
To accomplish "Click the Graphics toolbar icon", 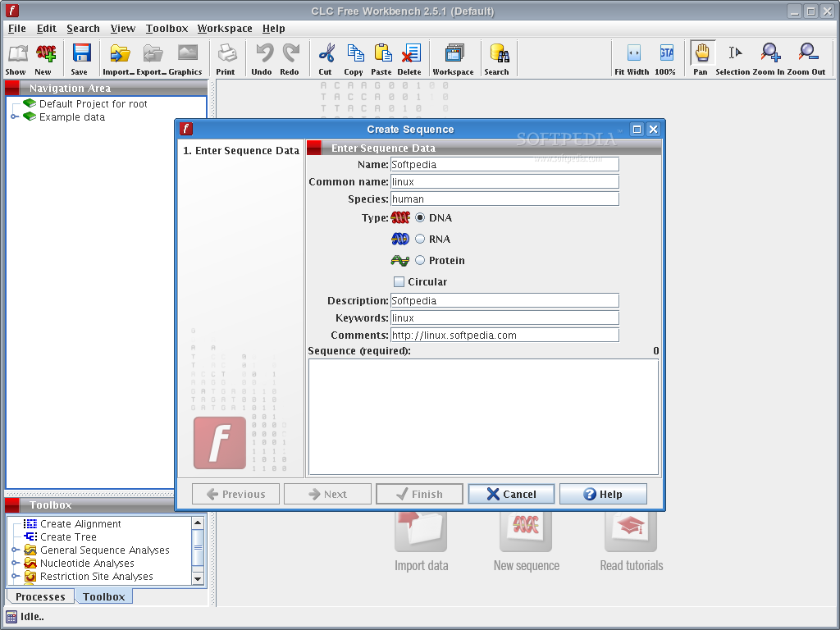I will point(188,53).
